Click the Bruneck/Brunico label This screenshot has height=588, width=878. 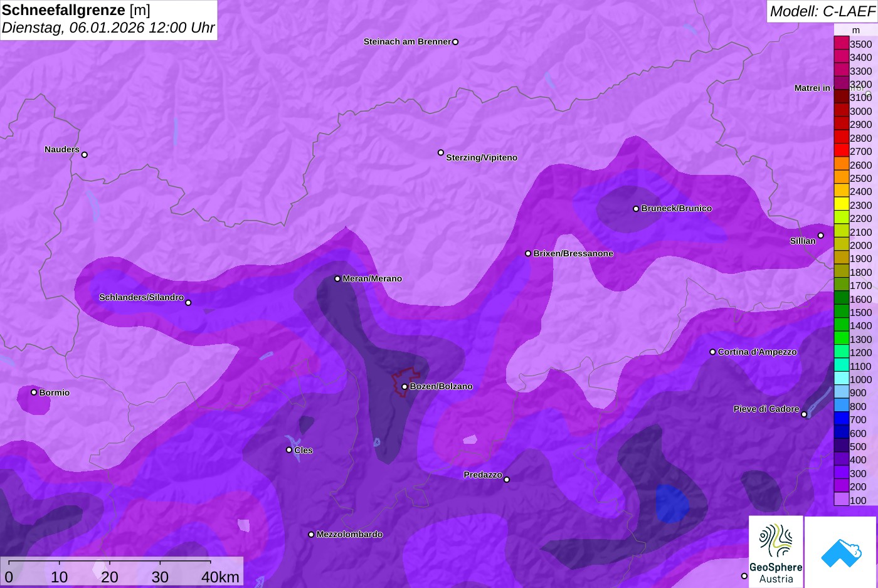pos(677,208)
